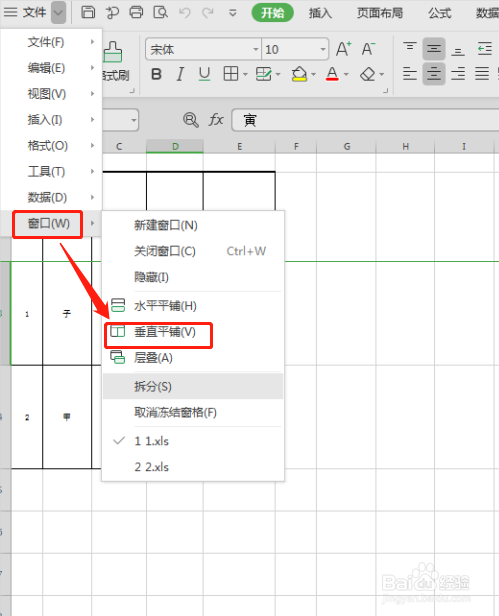499x616 pixels.
Task: Switch to checked window 1 1.xls
Action: pyautogui.click(x=193, y=441)
